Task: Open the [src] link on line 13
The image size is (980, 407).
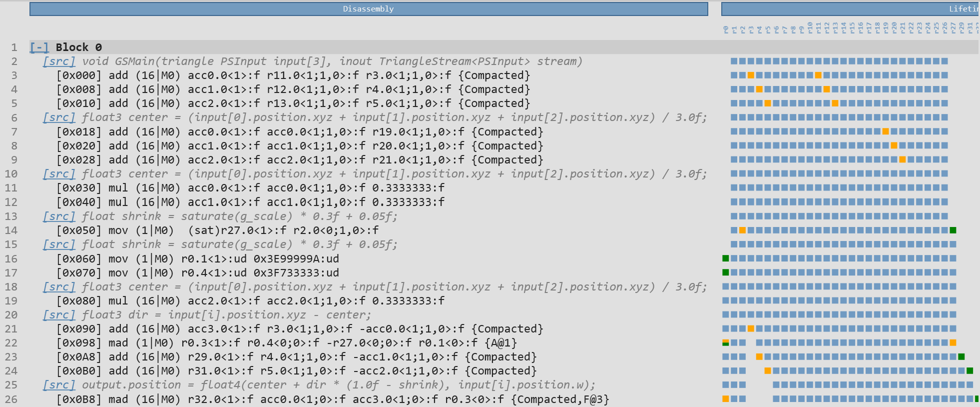Action: (59, 216)
